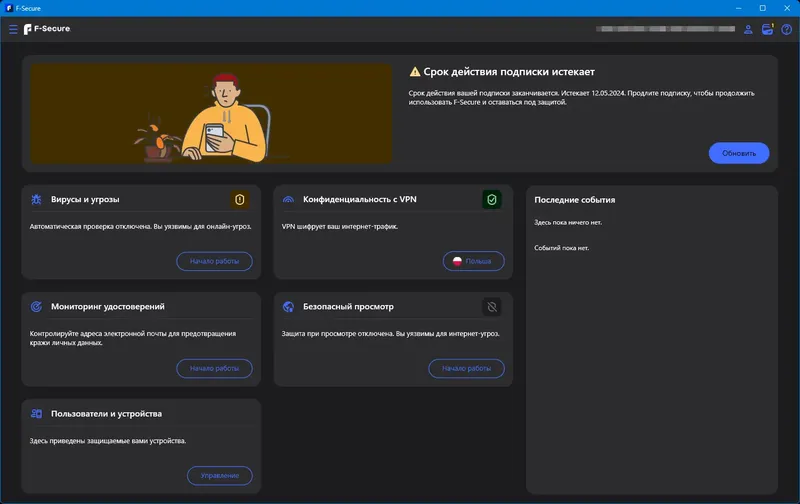Click the disabled browsing protection shield icon
The width and height of the screenshot is (800, 504).
(x=492, y=307)
